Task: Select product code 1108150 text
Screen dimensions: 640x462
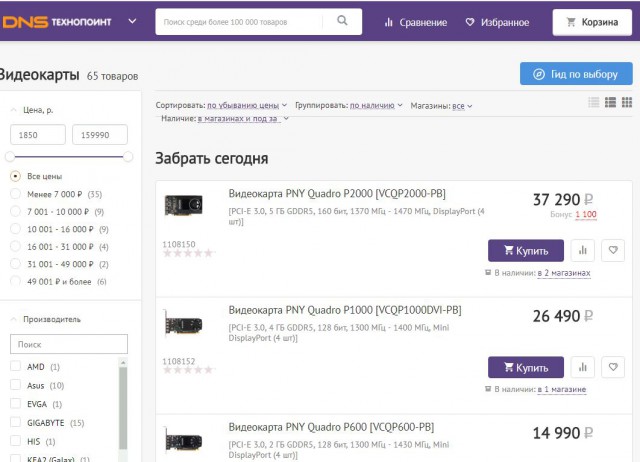Action: click(x=179, y=244)
